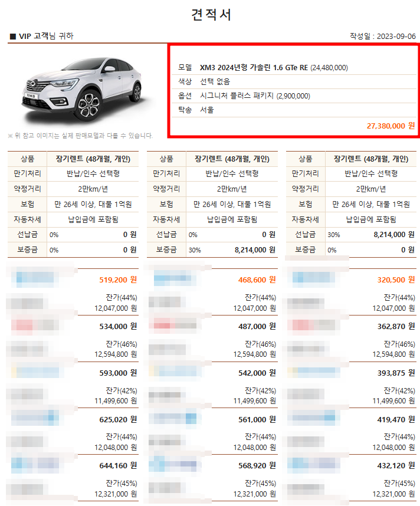Click the 432,120 원 price in third column

point(396,465)
